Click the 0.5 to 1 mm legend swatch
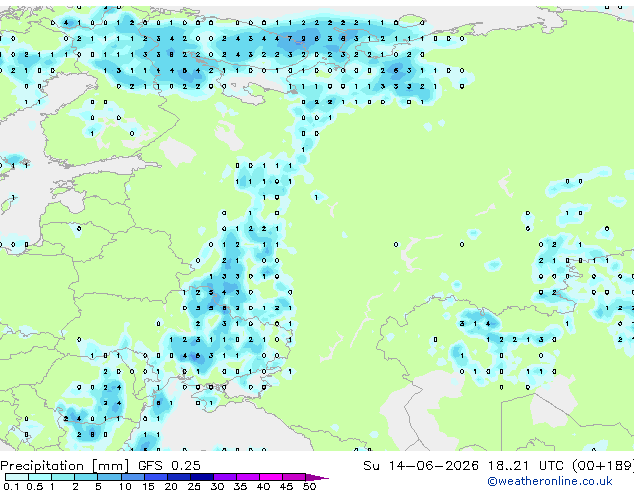 (x=40, y=477)
